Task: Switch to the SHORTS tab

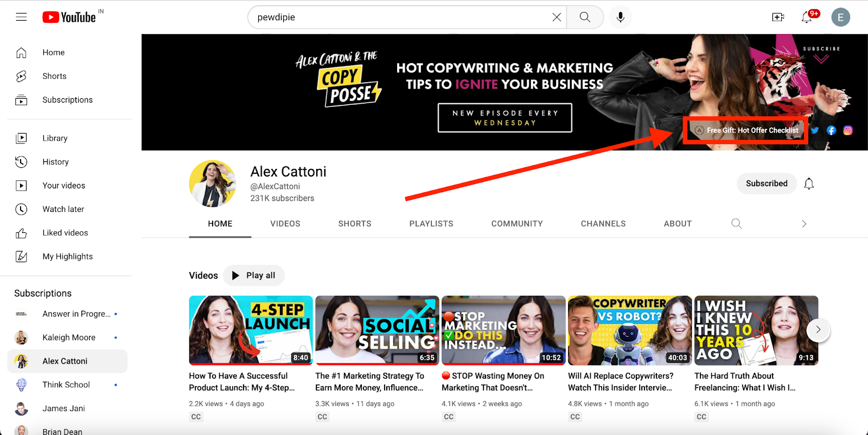Action: click(x=355, y=224)
